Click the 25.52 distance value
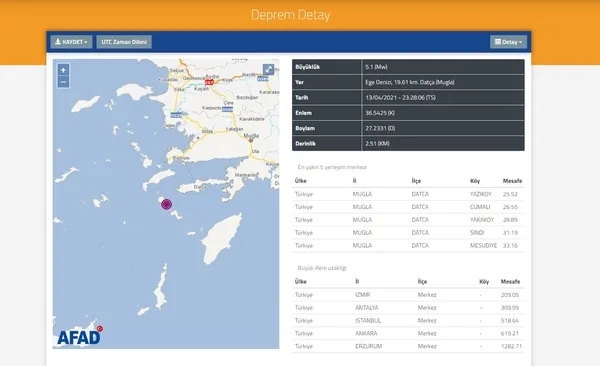Image resolution: width=600 pixels, height=366 pixels. [510, 194]
